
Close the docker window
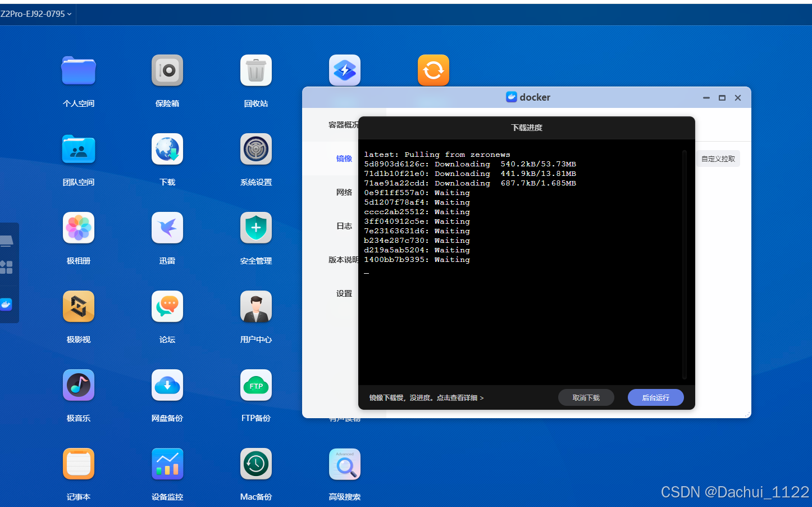[x=738, y=98]
